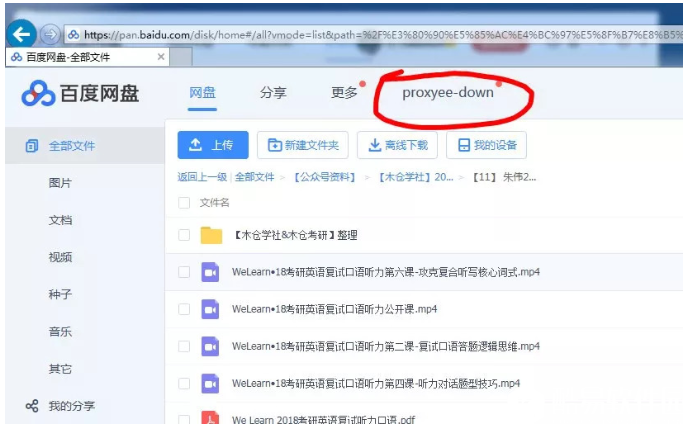The width and height of the screenshot is (692, 434).
Task: Tick checkbox for 第四课-听力对话题型技巧.mp4
Action: pyautogui.click(x=183, y=383)
